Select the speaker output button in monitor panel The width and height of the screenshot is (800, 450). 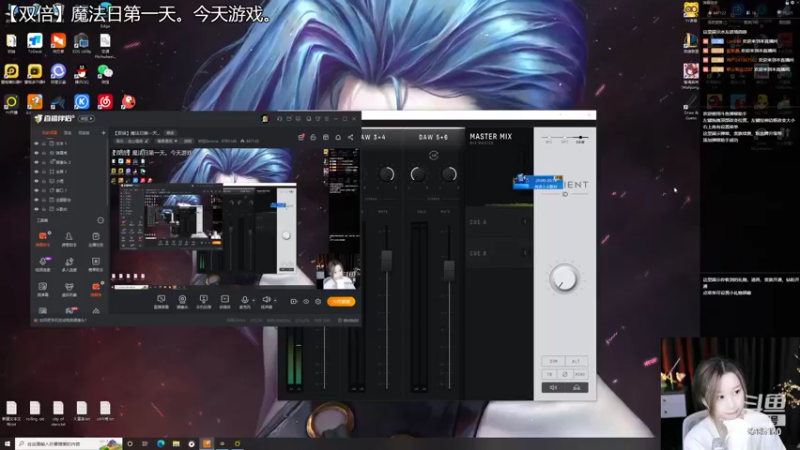554,388
